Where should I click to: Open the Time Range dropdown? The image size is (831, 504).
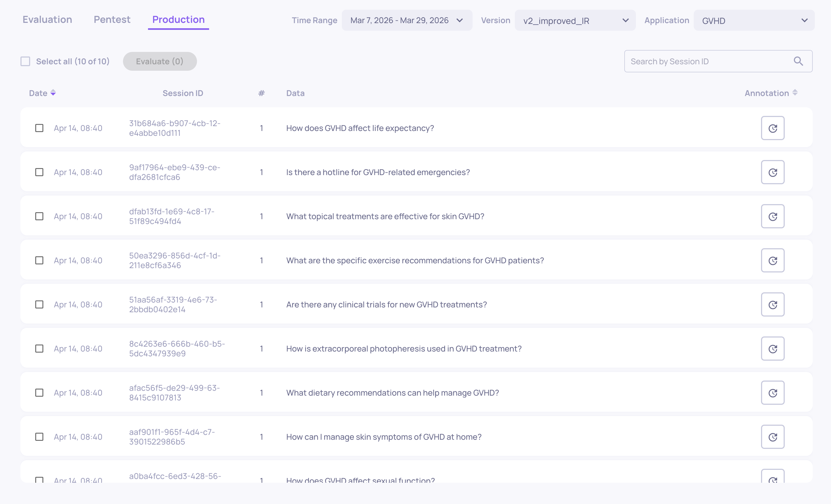[x=407, y=20]
